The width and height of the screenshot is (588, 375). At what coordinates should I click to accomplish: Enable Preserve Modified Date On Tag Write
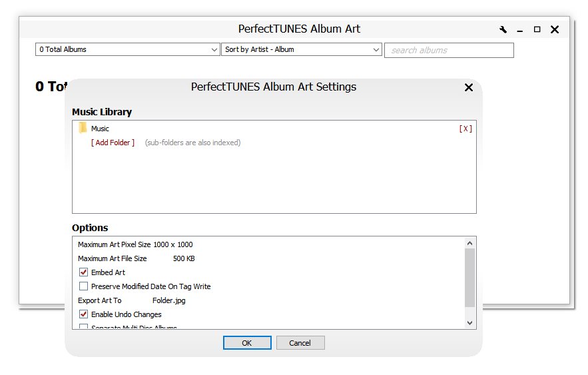84,286
